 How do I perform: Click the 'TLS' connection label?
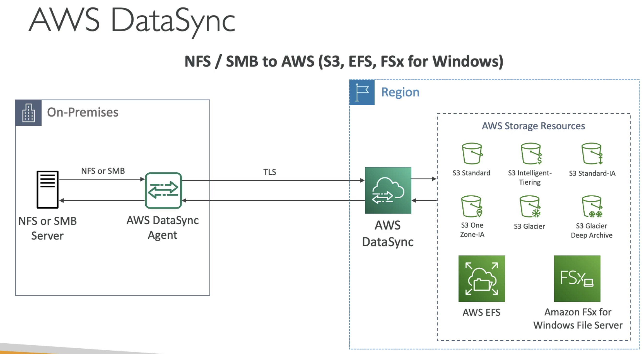click(x=270, y=172)
